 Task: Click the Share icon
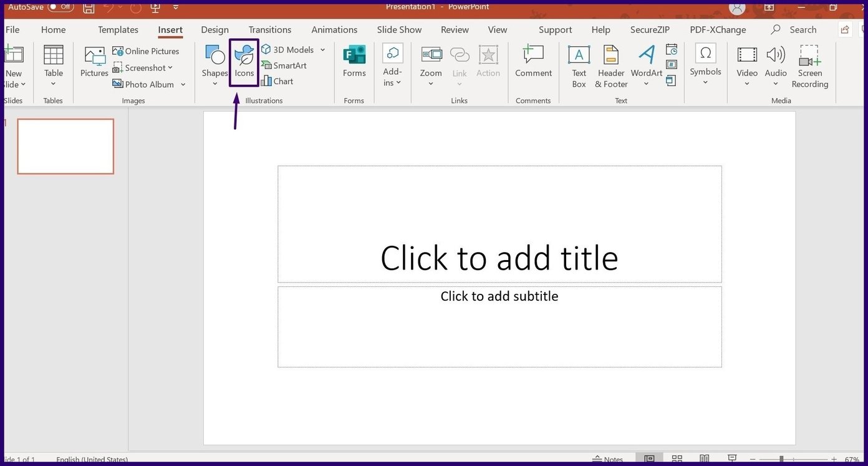845,29
